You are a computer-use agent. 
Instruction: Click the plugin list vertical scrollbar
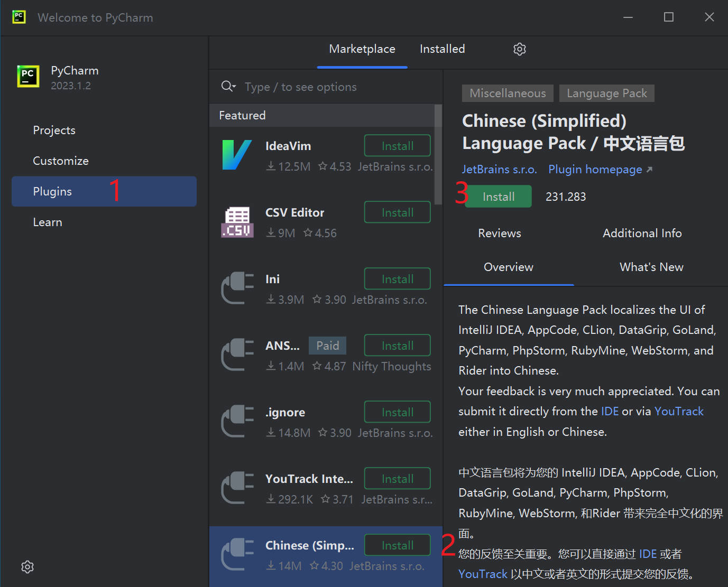[x=438, y=154]
